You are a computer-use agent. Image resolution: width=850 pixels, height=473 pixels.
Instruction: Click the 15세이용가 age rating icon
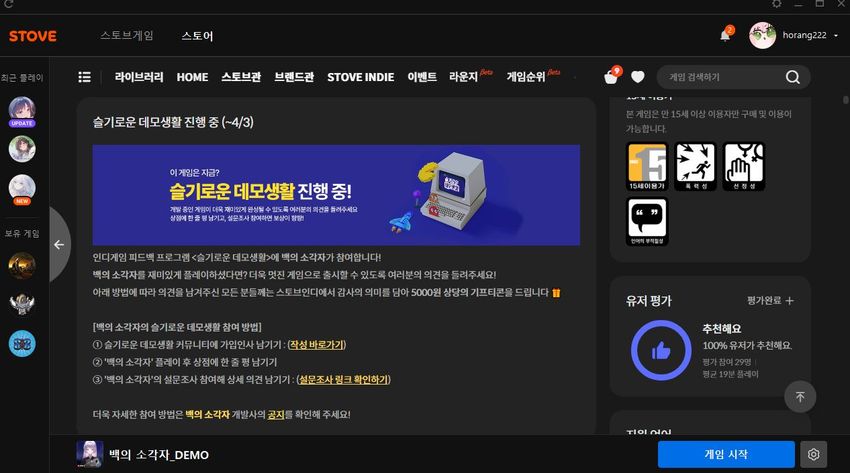647,166
